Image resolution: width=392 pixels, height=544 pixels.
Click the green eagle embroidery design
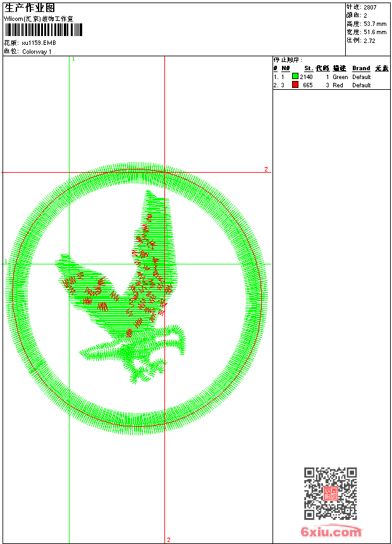point(120,287)
